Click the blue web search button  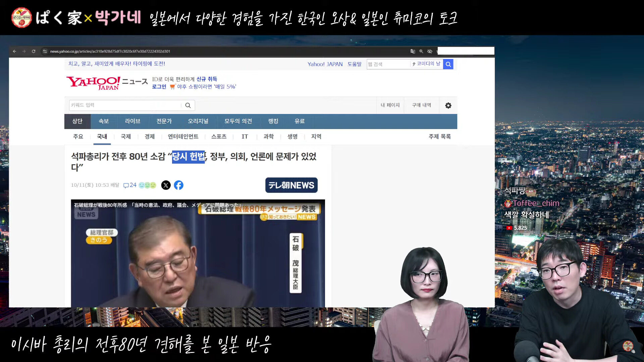coord(448,64)
